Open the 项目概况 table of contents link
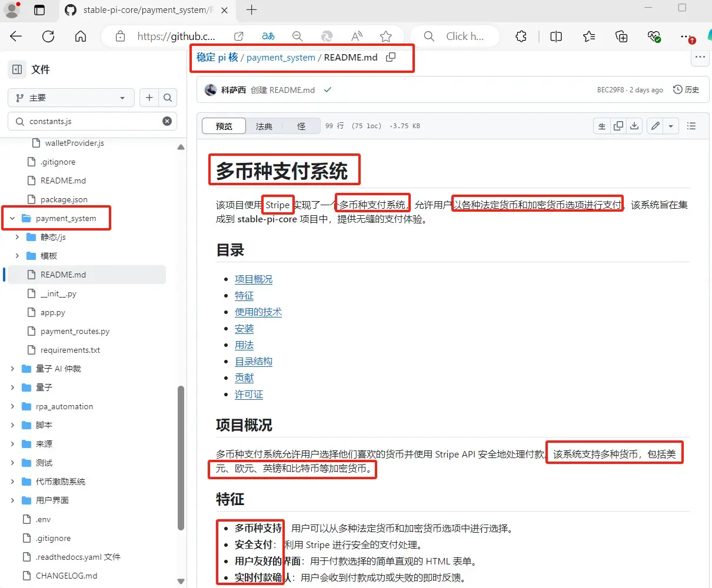The width and height of the screenshot is (712, 588). point(254,279)
